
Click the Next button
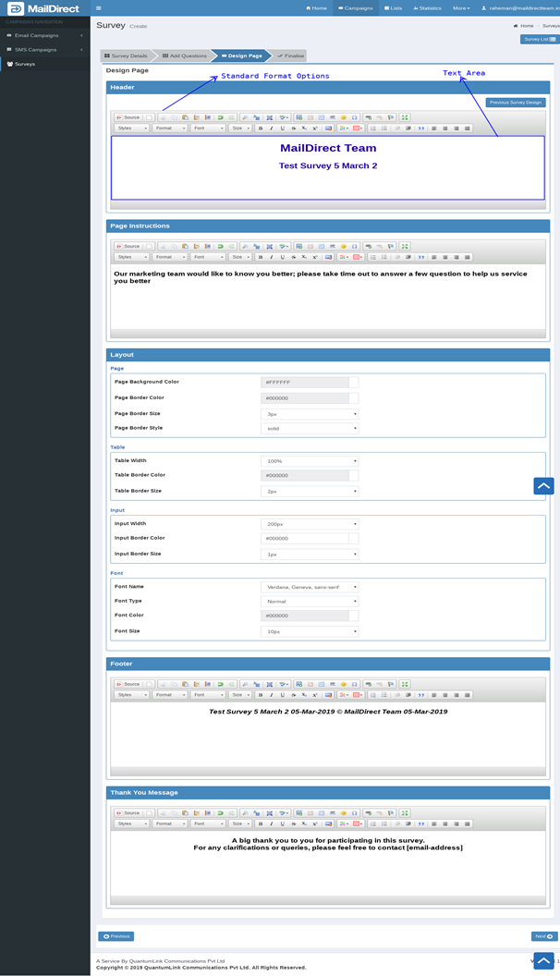(544, 936)
